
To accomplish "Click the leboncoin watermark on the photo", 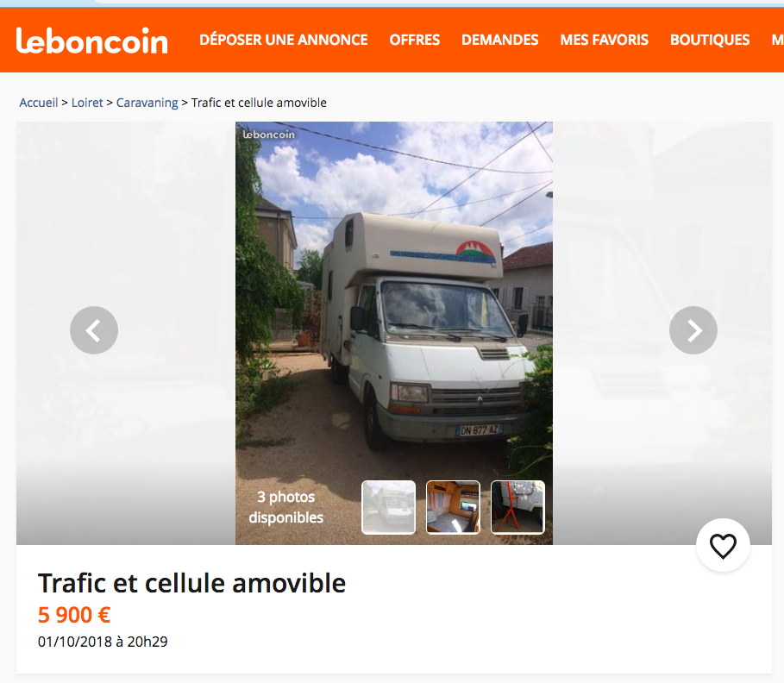I will click(268, 135).
